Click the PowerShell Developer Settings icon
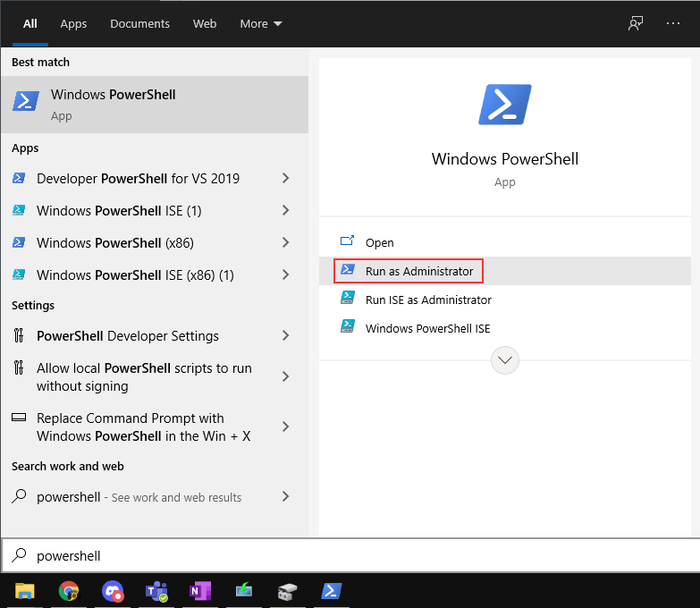The image size is (700, 608). pos(19,335)
